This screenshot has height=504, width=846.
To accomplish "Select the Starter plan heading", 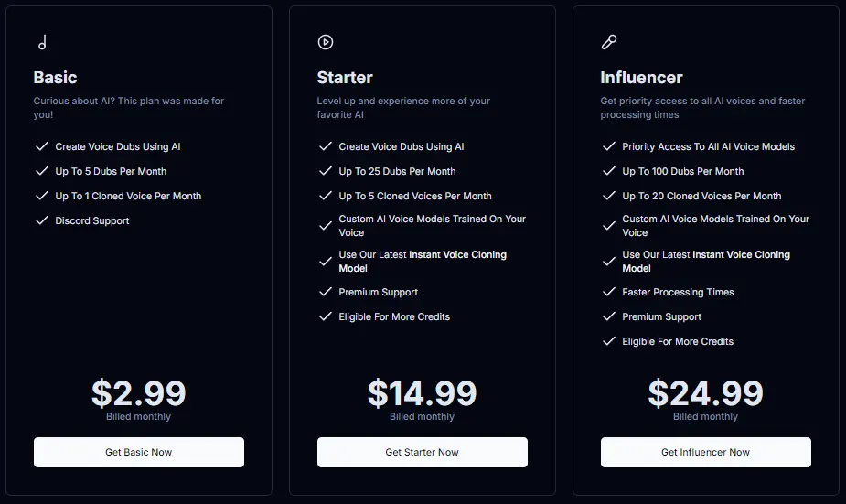I will click(x=345, y=78).
